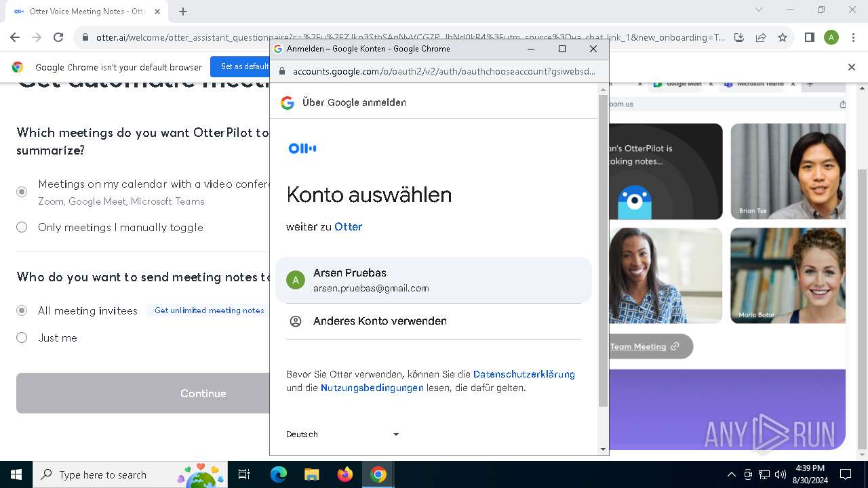Open the Datenschutzerklärung link

524,374
